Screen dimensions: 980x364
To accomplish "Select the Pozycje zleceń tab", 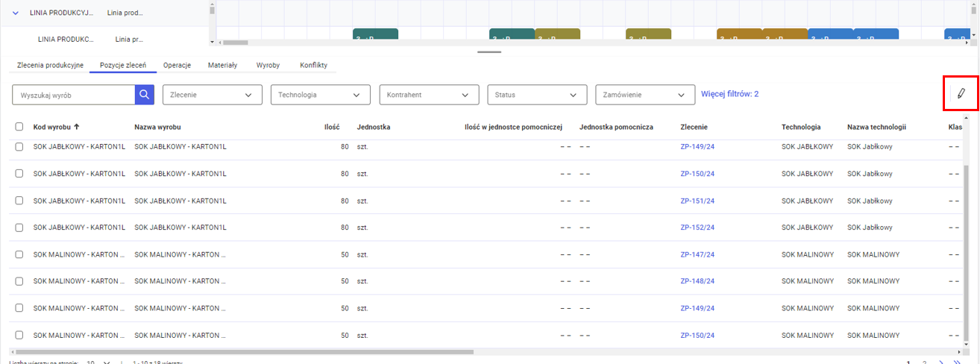I will click(x=123, y=65).
